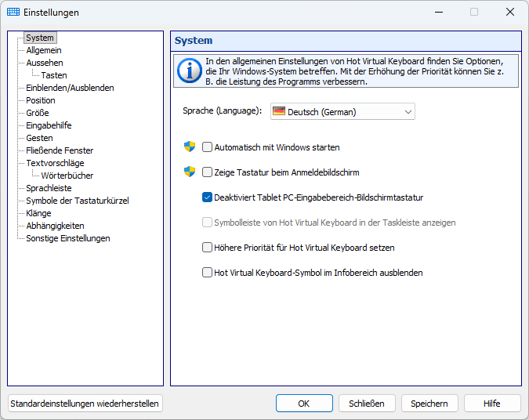
Task: Click the Speichern button
Action: click(429, 404)
